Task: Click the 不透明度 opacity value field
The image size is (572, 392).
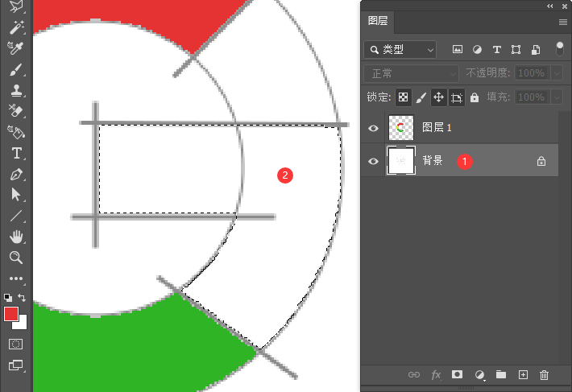Action: click(x=532, y=73)
